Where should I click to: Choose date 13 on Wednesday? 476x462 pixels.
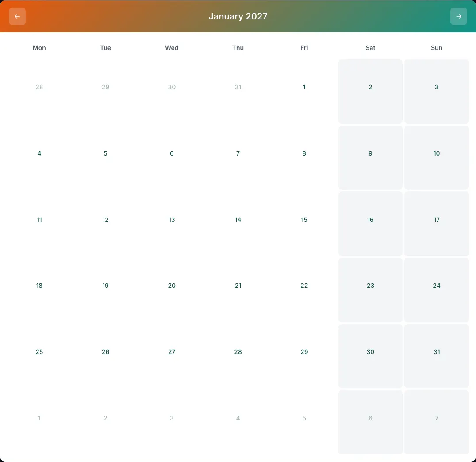(172, 224)
